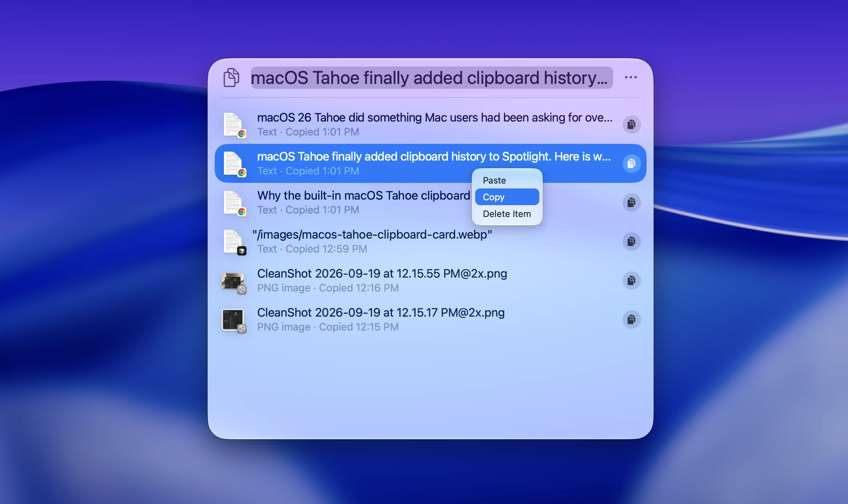Copy the 'macOS 26 Tahoe did something' entry via its icon

pos(631,124)
